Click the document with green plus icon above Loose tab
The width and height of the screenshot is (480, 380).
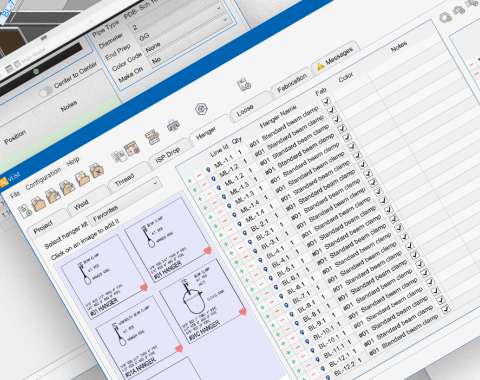[x=244, y=85]
